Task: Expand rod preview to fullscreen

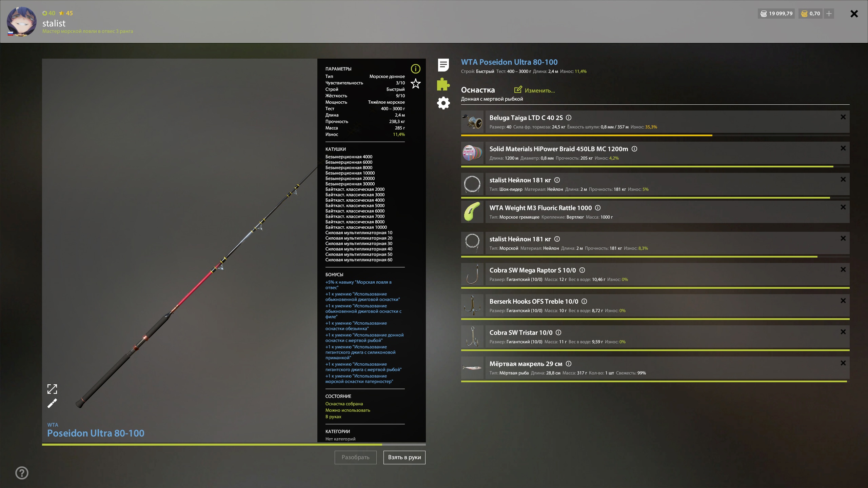Action: pyautogui.click(x=52, y=389)
